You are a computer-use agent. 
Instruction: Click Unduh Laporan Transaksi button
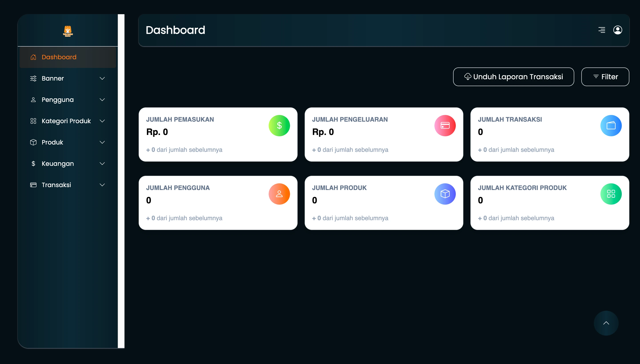tap(513, 77)
